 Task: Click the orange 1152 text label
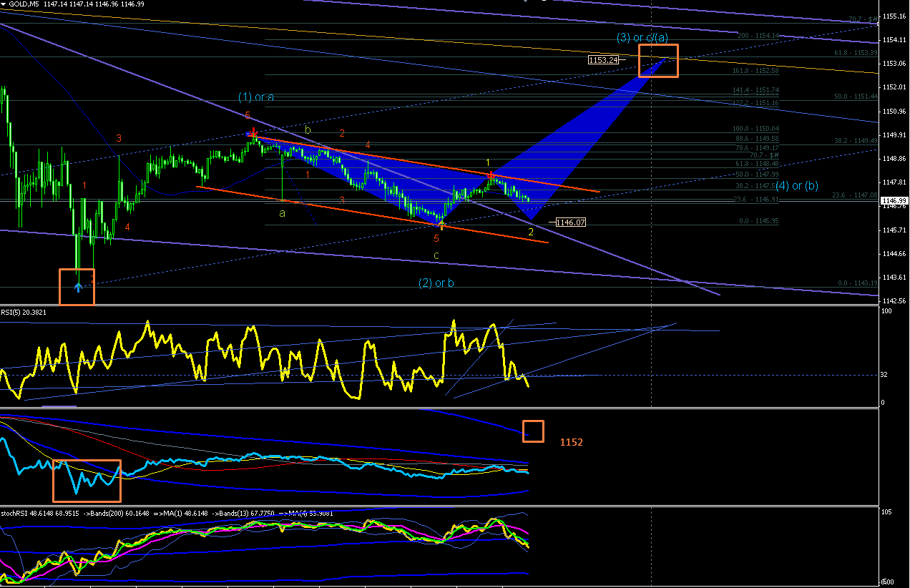[572, 442]
